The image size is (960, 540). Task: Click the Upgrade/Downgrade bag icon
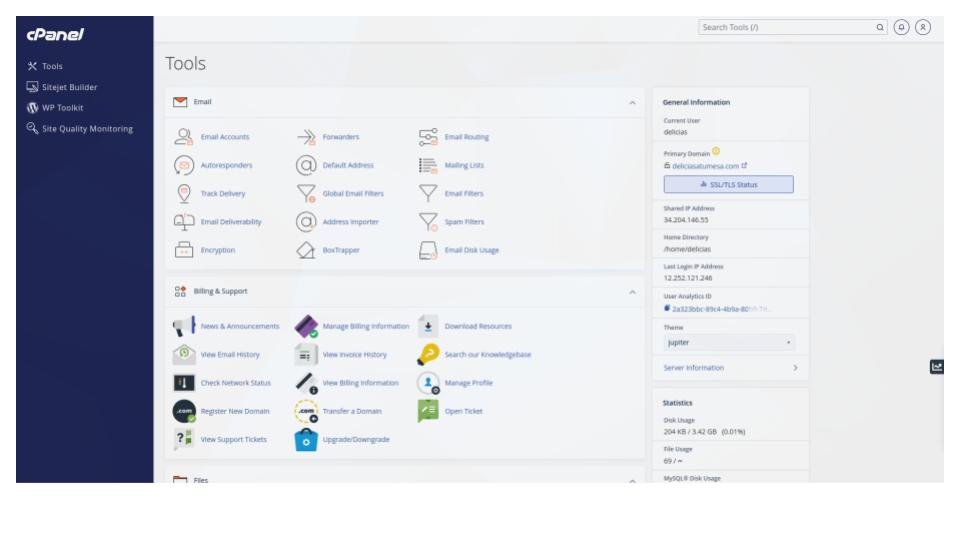pos(306,440)
